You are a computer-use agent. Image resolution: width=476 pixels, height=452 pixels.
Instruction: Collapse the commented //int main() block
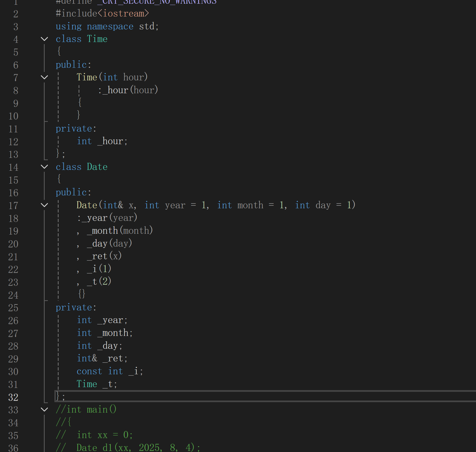[44, 409]
